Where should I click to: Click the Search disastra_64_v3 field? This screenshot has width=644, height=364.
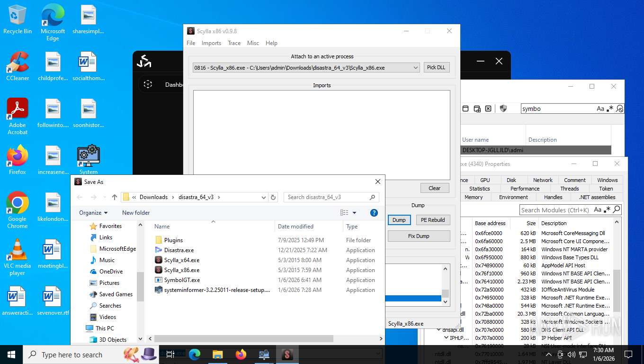click(x=331, y=197)
